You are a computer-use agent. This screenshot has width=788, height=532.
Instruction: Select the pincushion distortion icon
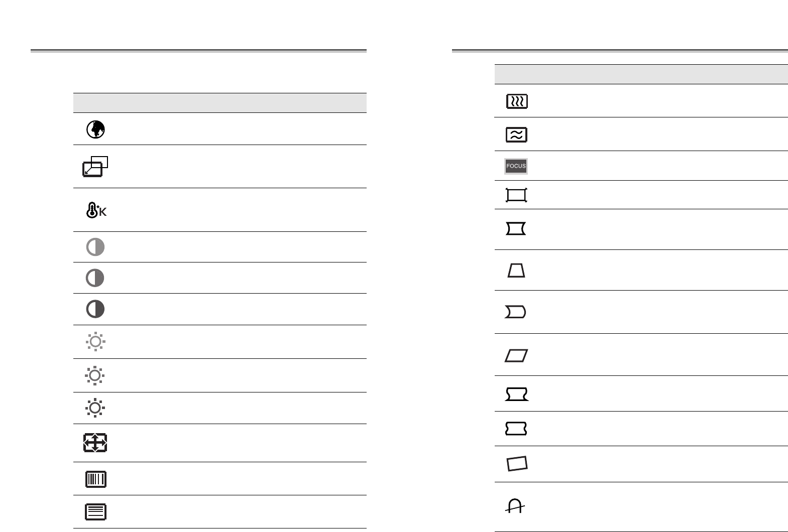tap(516, 229)
